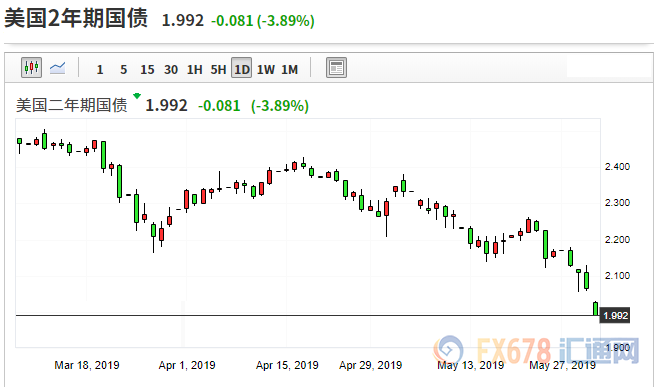Switch to the 1M timeframe
The height and width of the screenshot is (387, 657).
290,70
